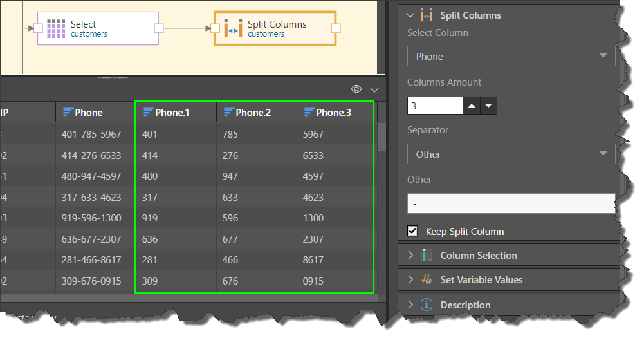This screenshot has width=644, height=338.
Task: Decrease the Columns Amount with down arrow
Action: 488,106
